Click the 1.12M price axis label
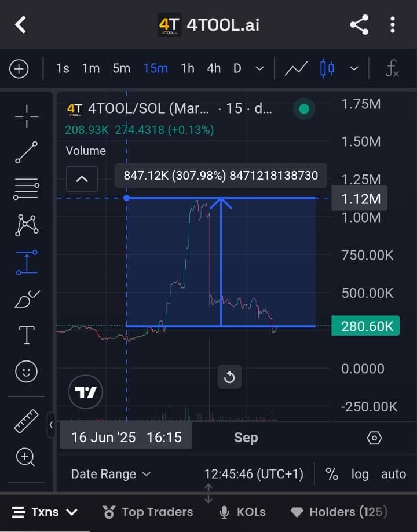Image resolution: width=417 pixels, height=532 pixels. 359,198
